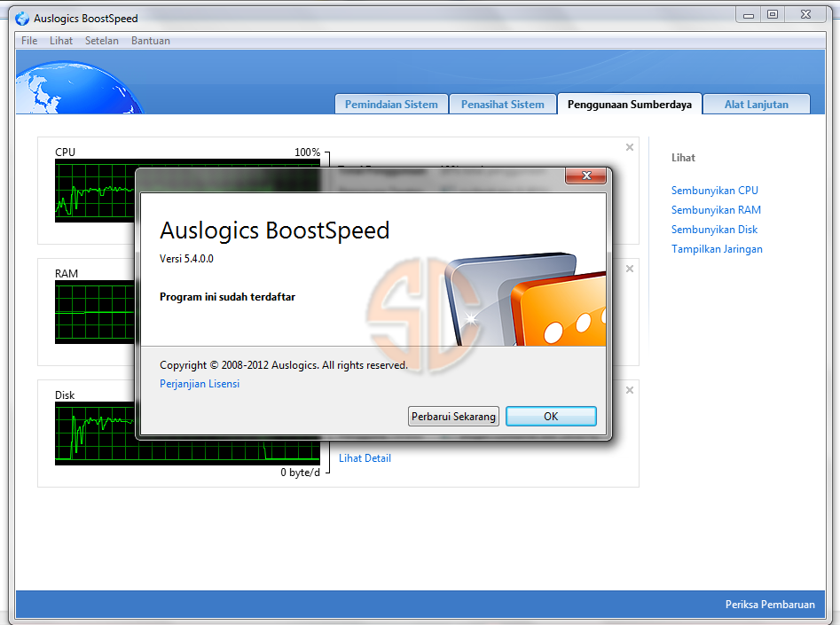
Task: Click the Lihat heading in right sidebar
Action: [x=683, y=158]
